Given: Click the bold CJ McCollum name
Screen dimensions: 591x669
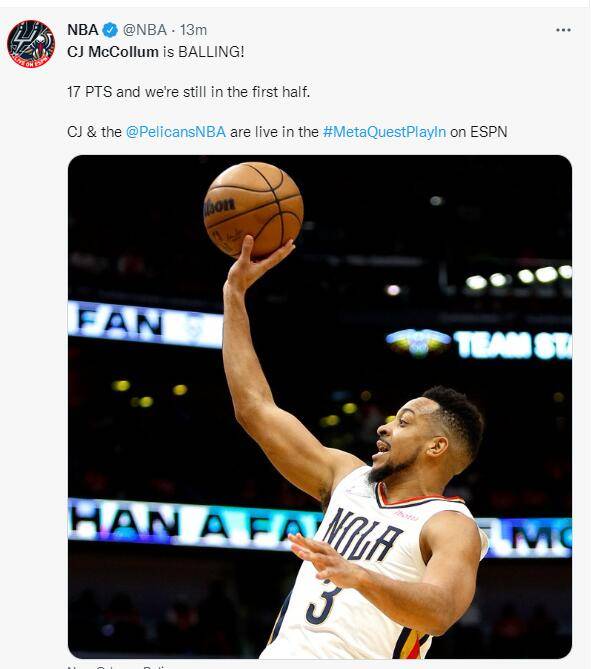Looking at the screenshot, I should [113, 52].
